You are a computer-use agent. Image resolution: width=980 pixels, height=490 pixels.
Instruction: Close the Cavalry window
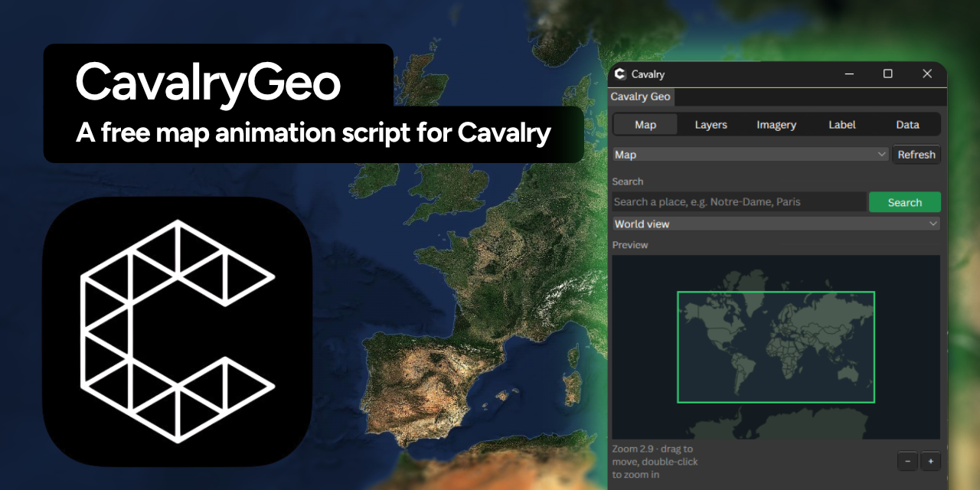[927, 73]
